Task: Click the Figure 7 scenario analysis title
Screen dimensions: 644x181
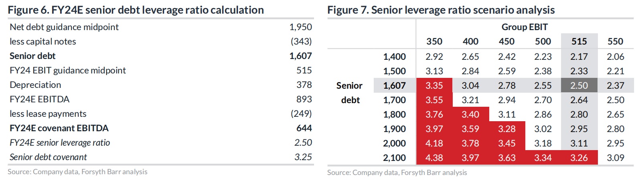Action: click(x=441, y=10)
